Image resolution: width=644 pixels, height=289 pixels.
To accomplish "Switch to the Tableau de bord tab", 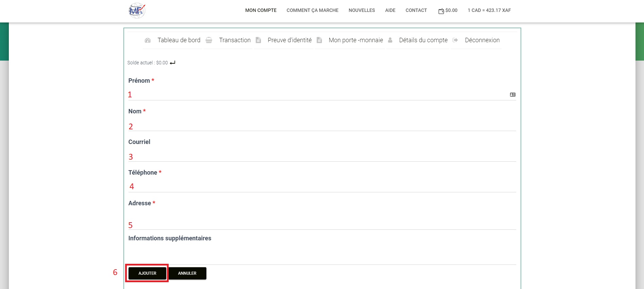I will click(x=179, y=40).
